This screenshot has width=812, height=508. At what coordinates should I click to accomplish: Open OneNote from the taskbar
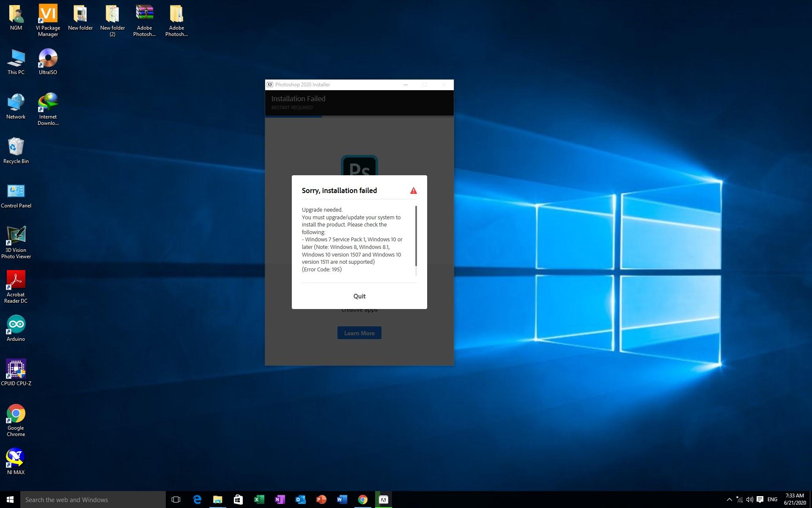point(280,500)
